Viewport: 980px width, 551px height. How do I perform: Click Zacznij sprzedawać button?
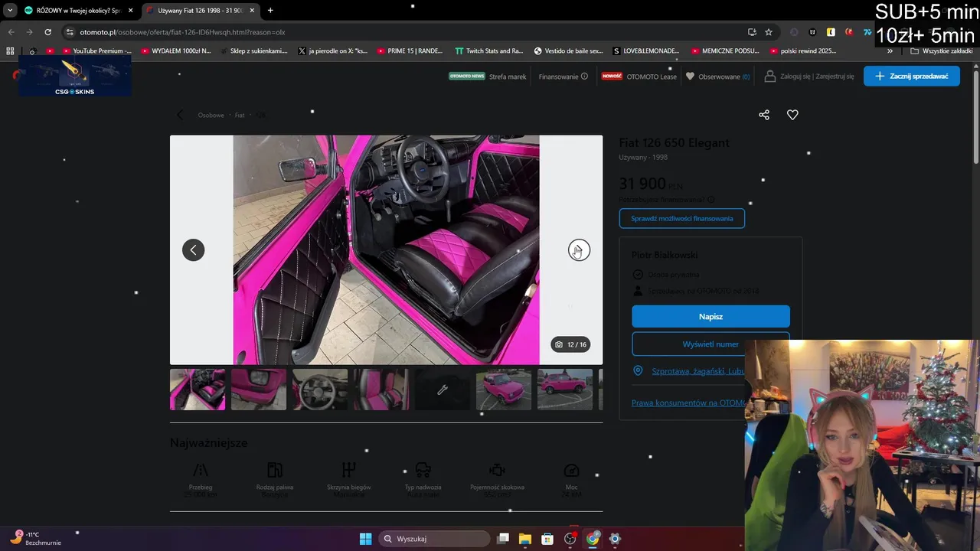point(911,76)
